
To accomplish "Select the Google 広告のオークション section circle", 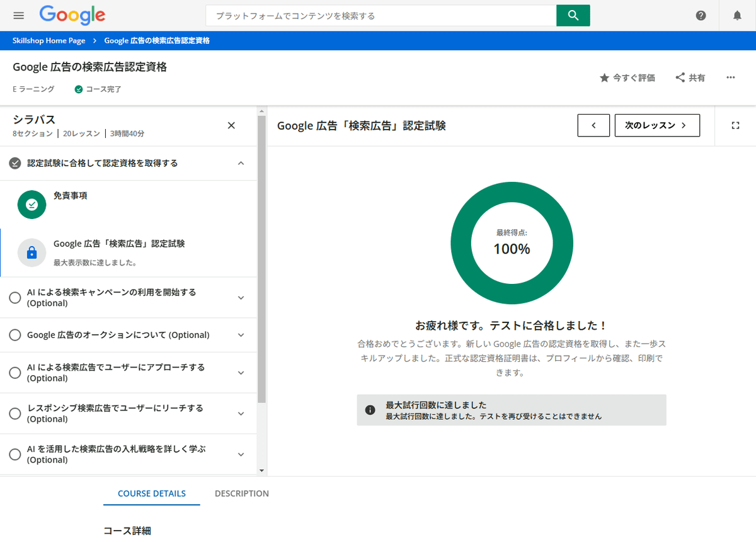I will [15, 335].
